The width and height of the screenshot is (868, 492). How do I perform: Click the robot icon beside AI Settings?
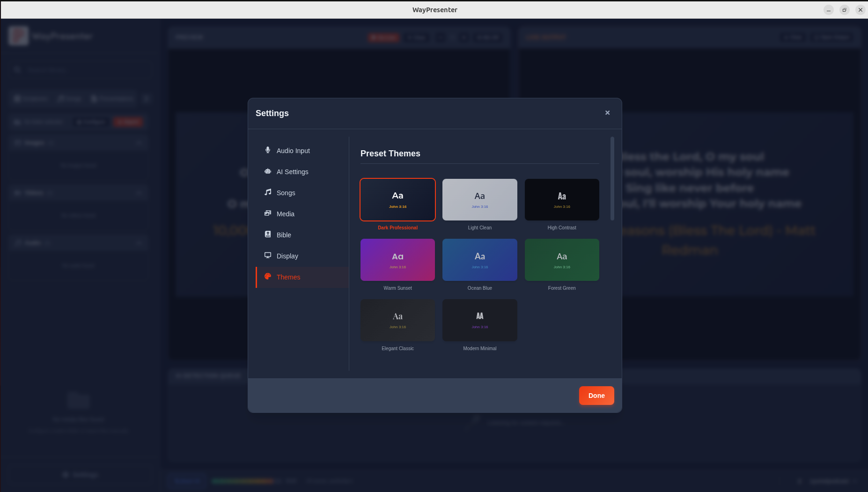tap(268, 171)
